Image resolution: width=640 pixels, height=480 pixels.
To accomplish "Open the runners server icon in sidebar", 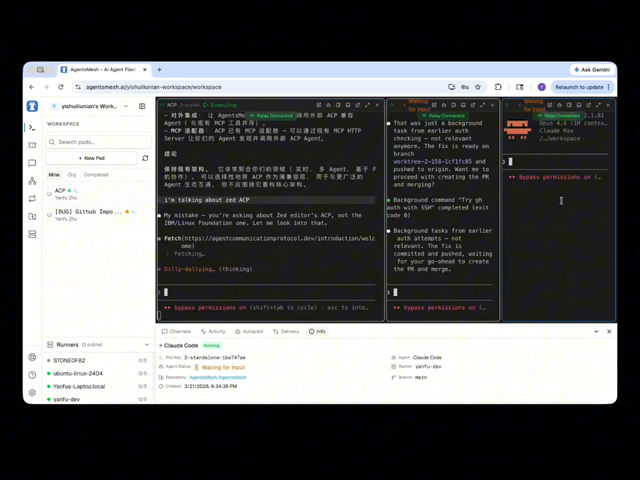I will pyautogui.click(x=32, y=234).
